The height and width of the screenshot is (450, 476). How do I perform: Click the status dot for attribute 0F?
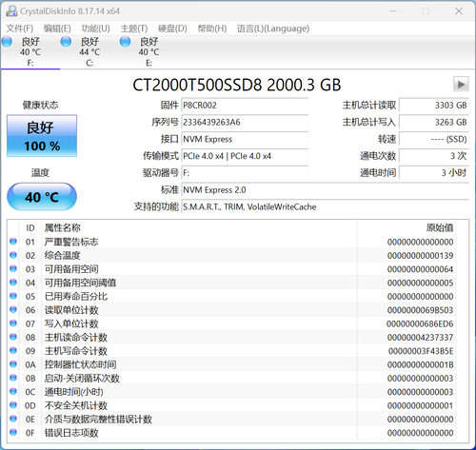(13, 432)
